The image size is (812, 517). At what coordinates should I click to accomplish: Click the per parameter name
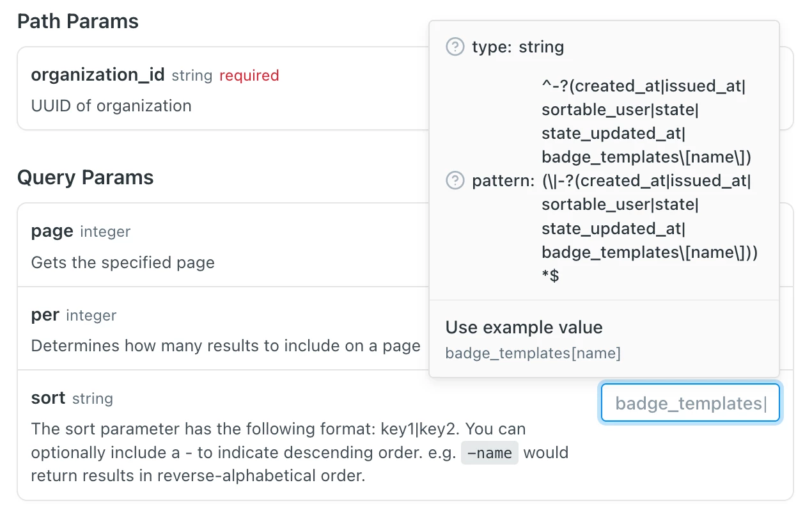(45, 315)
